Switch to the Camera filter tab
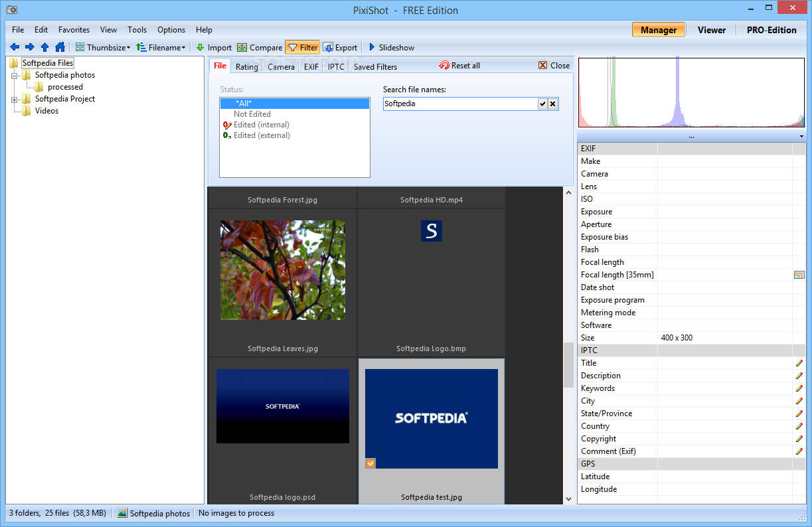Image resolution: width=812 pixels, height=527 pixels. [281, 66]
